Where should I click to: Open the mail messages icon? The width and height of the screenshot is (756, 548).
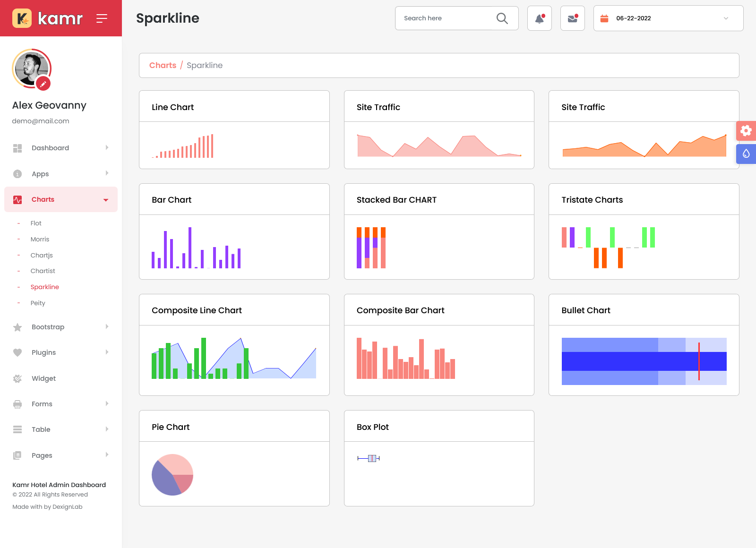click(x=572, y=18)
